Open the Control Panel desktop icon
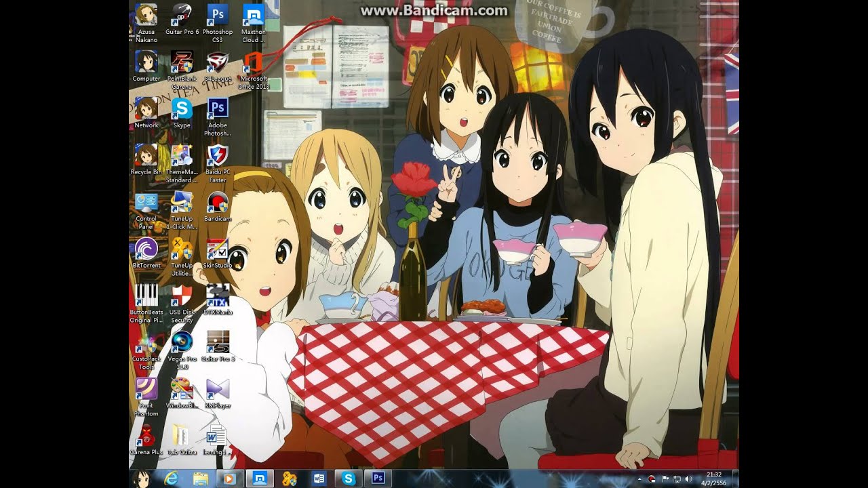Viewport: 868px width, 488px height. click(146, 210)
